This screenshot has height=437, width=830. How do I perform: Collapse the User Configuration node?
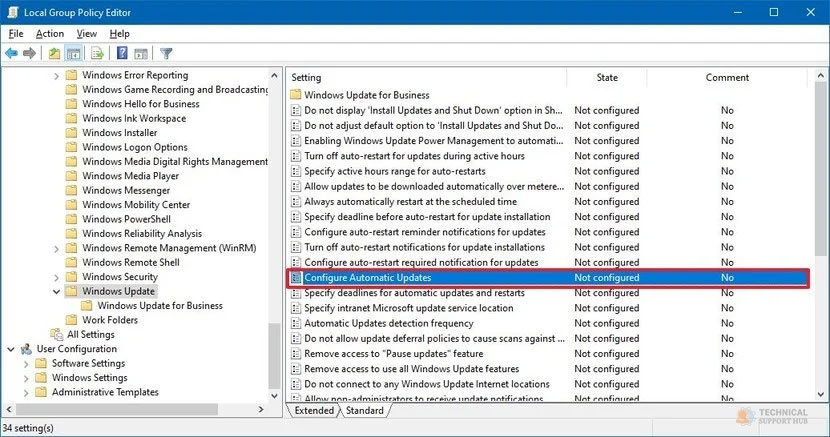[11, 349]
